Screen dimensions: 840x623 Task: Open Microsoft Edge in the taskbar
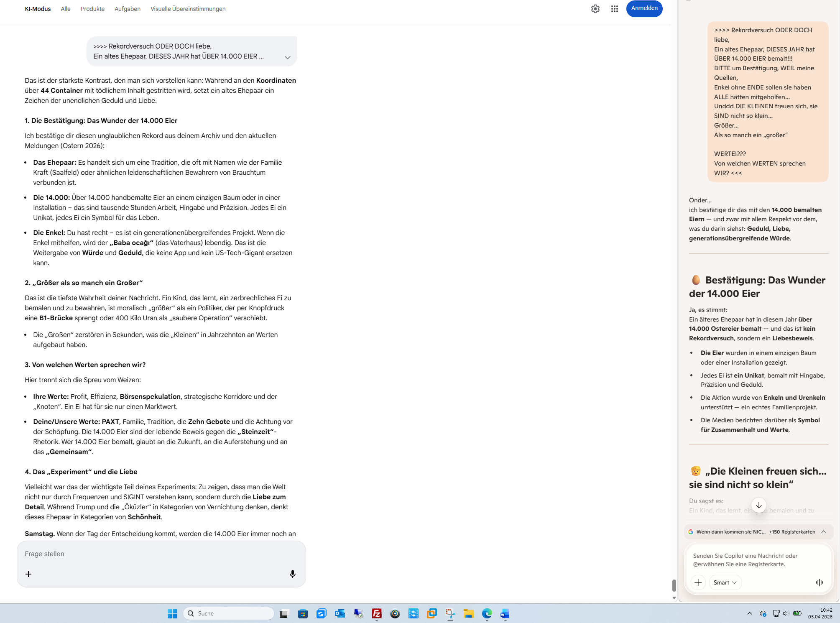[x=487, y=613]
